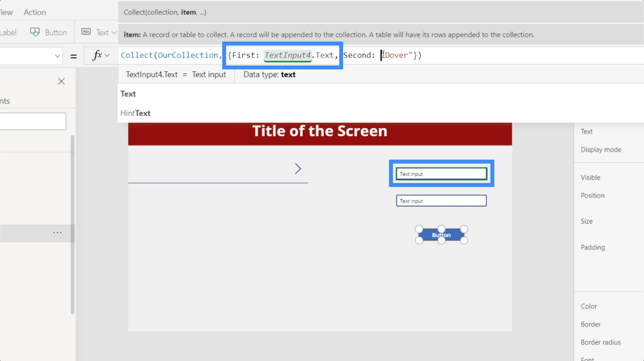Click the tree view search box
644x361 pixels.
point(33,121)
